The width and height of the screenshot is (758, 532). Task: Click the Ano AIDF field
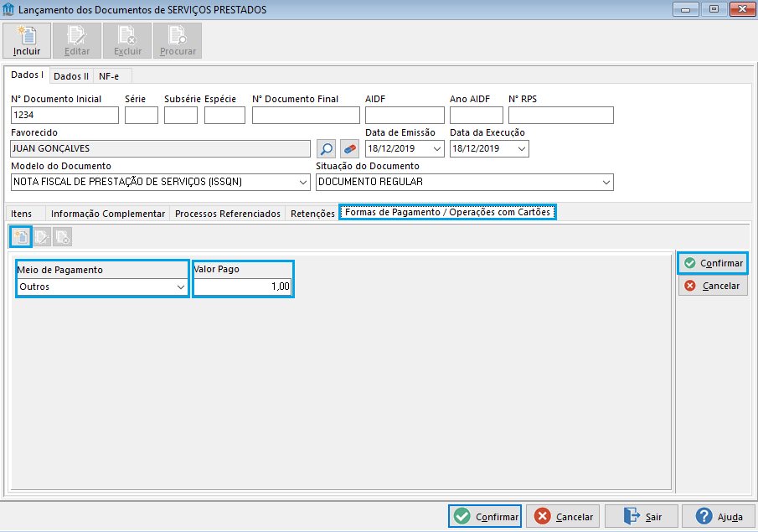(x=477, y=115)
